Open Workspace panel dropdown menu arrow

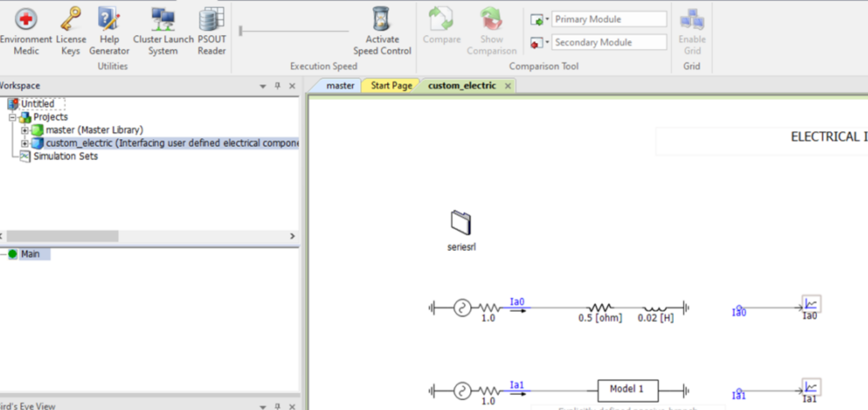click(x=263, y=86)
